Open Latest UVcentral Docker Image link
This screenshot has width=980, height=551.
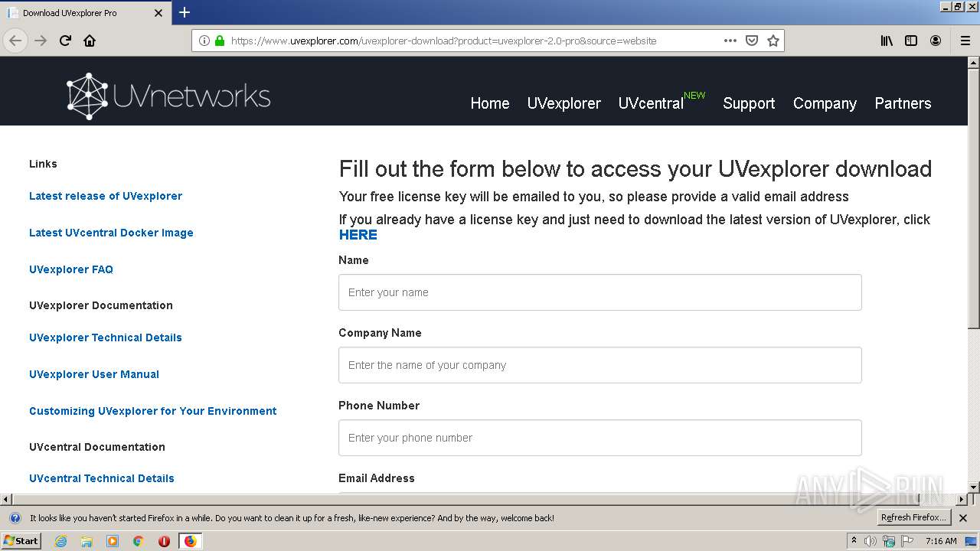(x=111, y=233)
